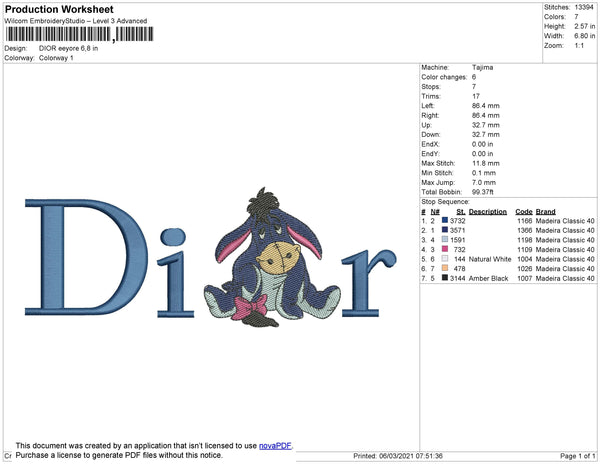Screen dimensions: 600x464
Task: Select the Amber Black 3144 swatch
Action: click(x=445, y=278)
